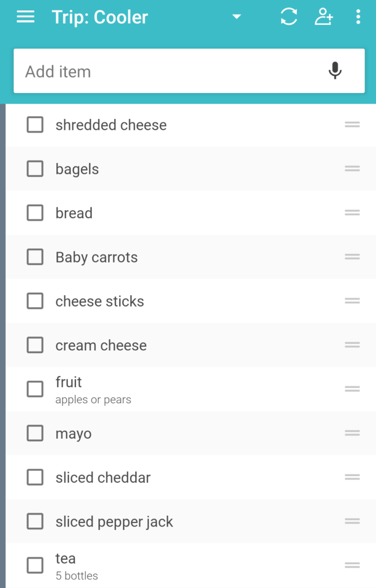Tap the reorder handle next to mayo
The height and width of the screenshot is (588, 376).
352,433
